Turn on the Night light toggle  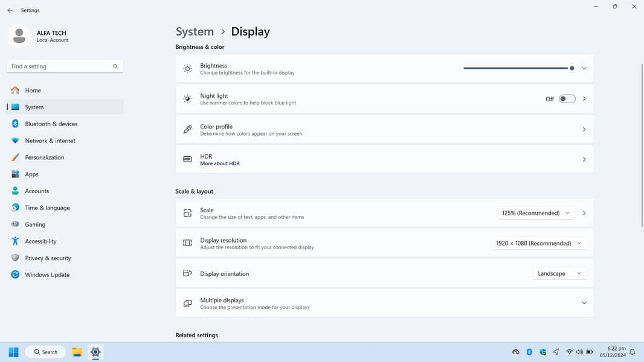pyautogui.click(x=567, y=99)
